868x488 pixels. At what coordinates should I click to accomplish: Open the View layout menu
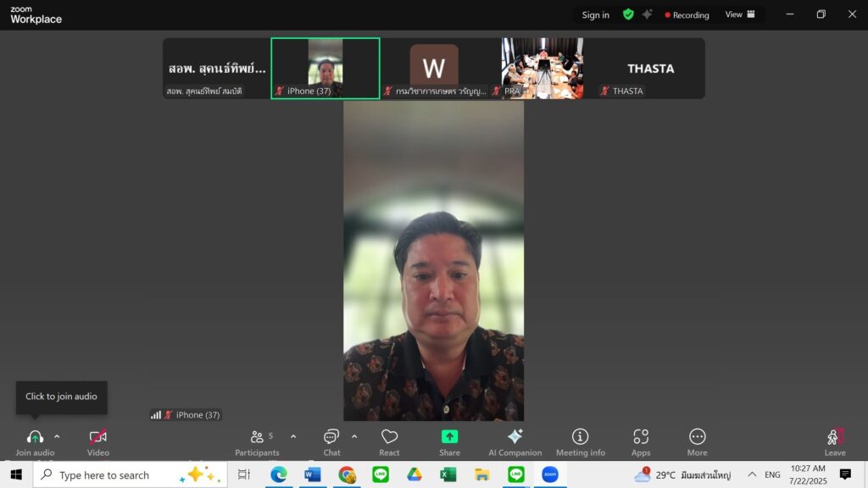pyautogui.click(x=740, y=14)
